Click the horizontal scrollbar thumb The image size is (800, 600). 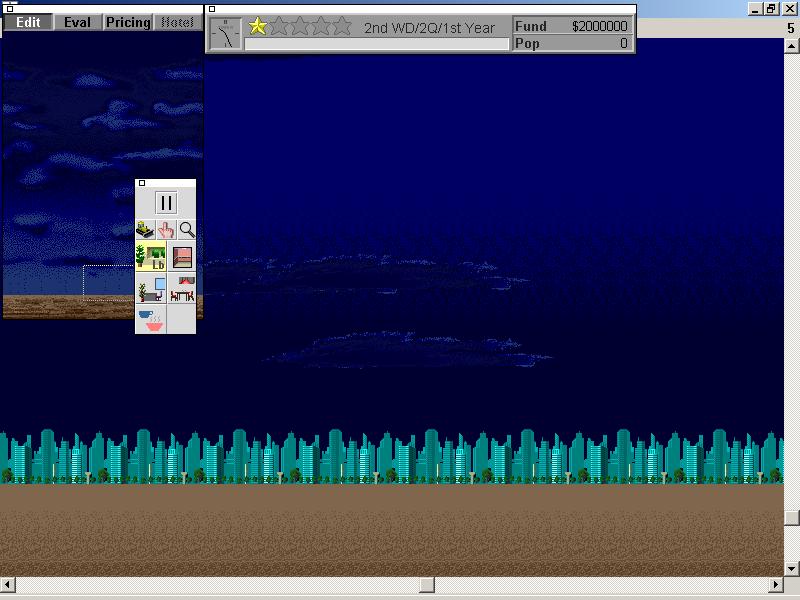coord(427,584)
